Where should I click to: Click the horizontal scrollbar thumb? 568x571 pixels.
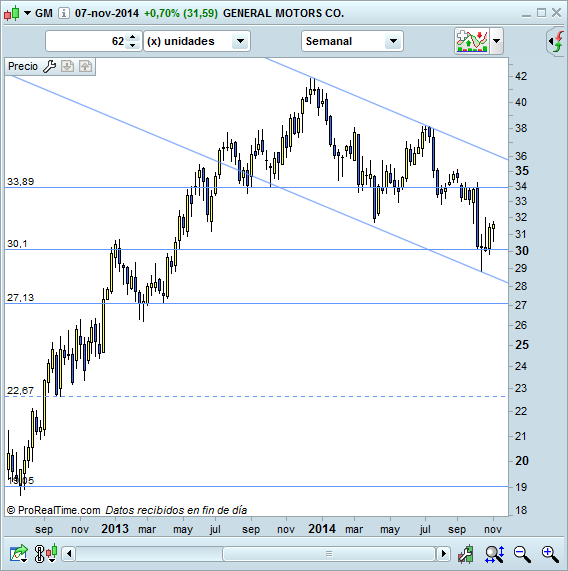[329, 554]
